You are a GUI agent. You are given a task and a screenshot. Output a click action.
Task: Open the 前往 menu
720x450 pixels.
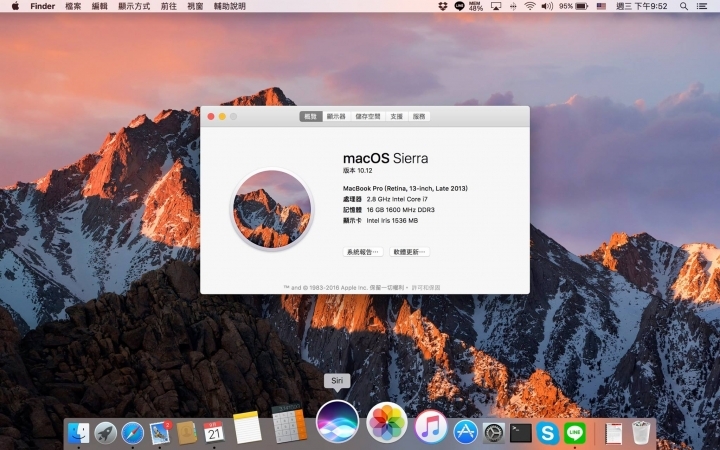coord(169,6)
